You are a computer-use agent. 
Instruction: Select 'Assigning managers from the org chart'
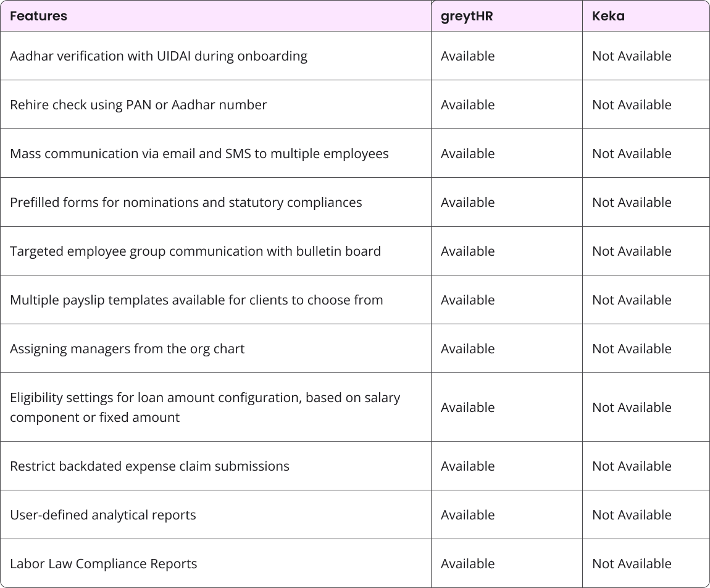127,349
